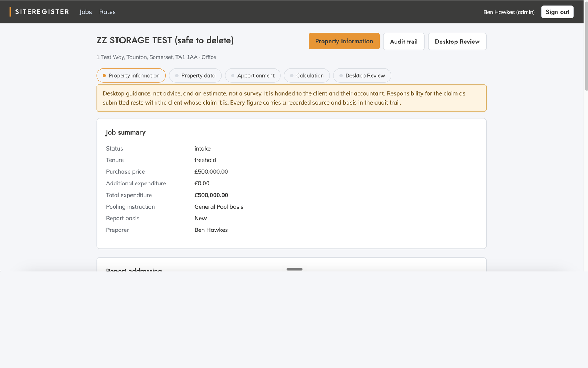Click the address line 1 Test Way, Taunton

click(156, 57)
